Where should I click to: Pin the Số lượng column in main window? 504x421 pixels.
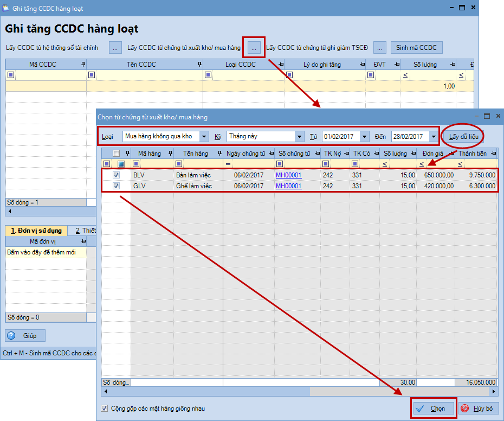point(453,65)
